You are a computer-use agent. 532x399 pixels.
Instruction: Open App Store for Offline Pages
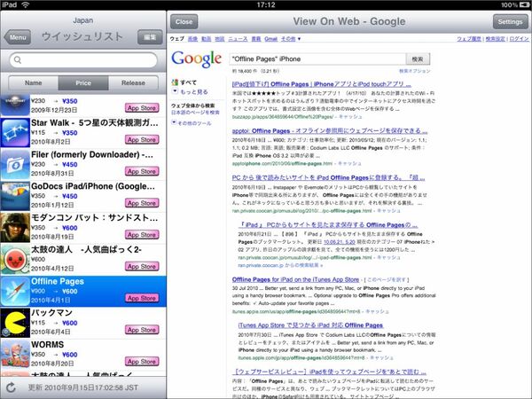click(142, 298)
